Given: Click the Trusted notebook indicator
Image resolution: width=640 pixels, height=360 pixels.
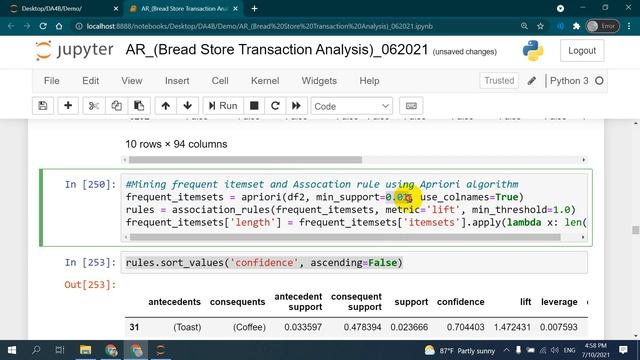Looking at the screenshot, I should point(499,81).
